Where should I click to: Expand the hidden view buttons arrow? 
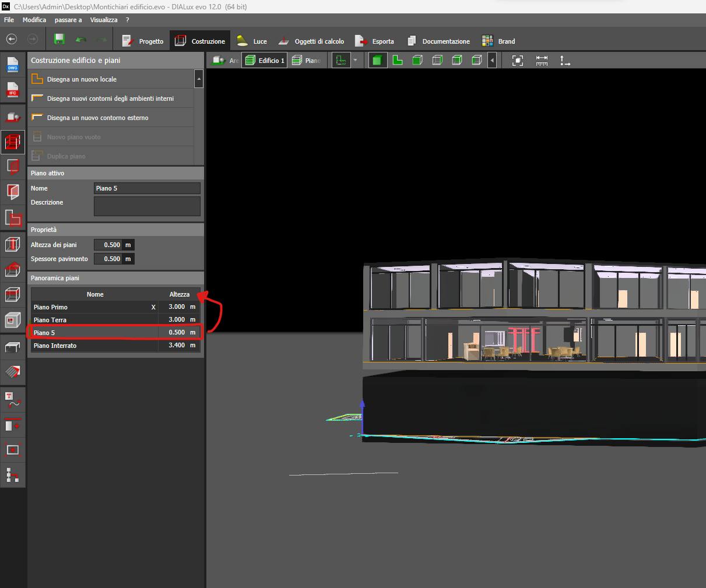click(493, 60)
